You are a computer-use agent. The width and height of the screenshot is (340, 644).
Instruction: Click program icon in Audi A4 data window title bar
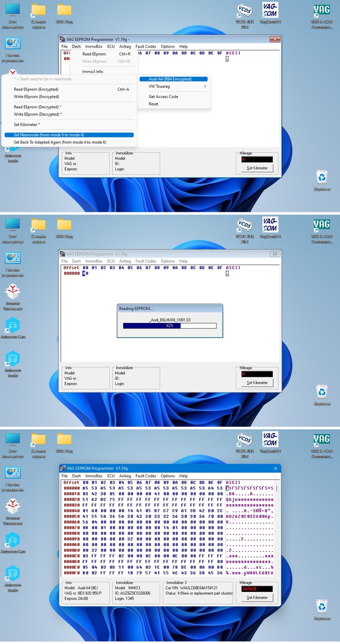[62, 468]
